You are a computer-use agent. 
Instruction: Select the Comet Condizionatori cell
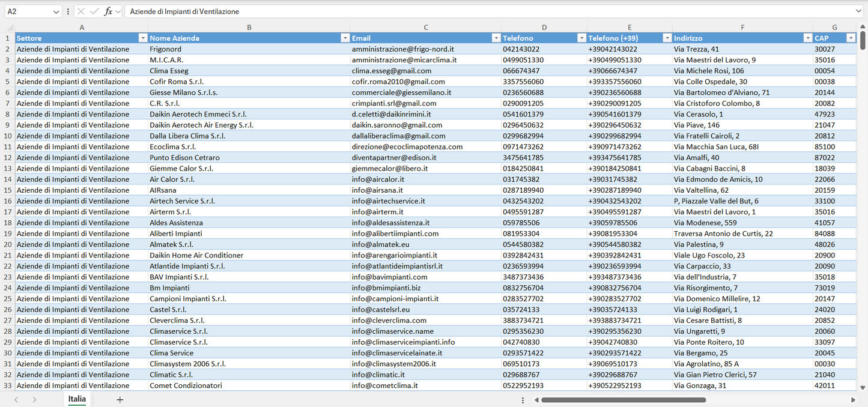coord(249,385)
